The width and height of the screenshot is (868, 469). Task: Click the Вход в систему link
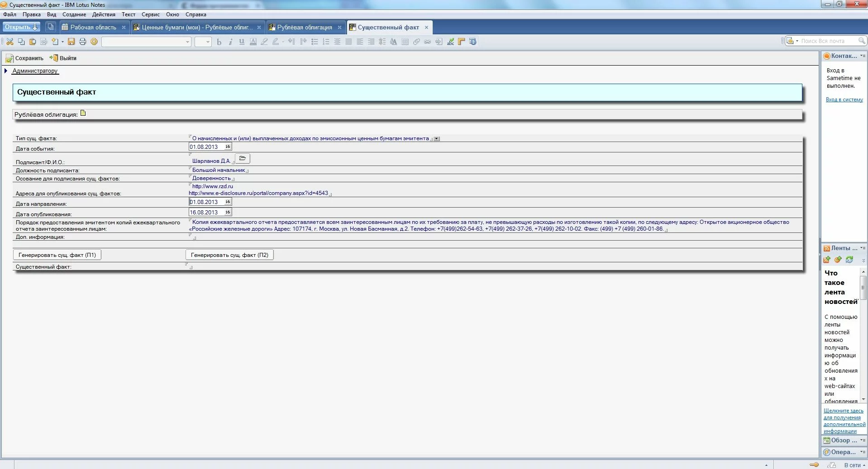[844, 99]
